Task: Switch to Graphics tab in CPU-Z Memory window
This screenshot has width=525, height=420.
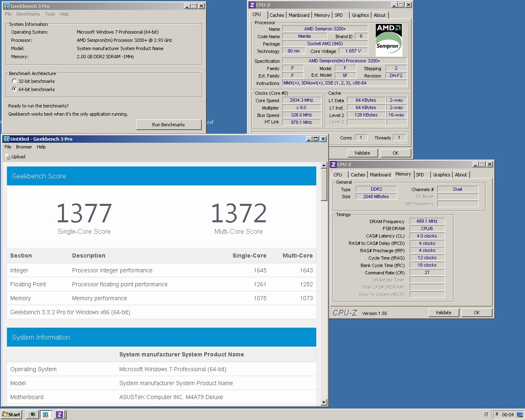Action: coord(442,175)
